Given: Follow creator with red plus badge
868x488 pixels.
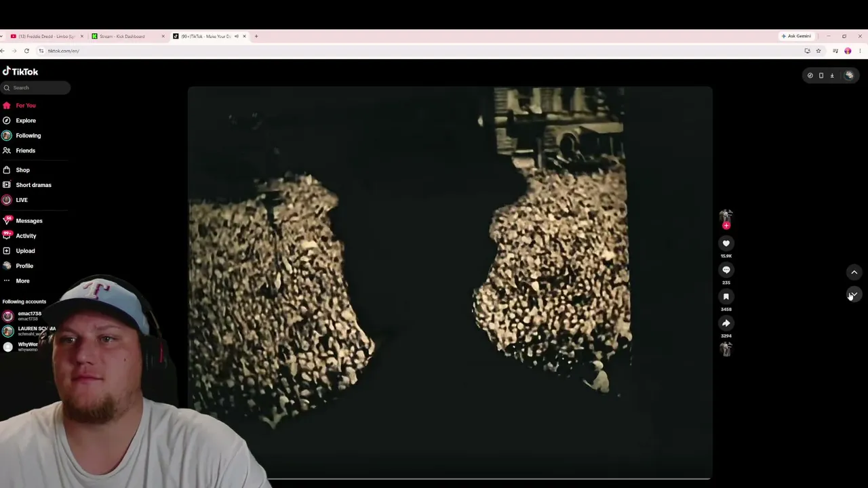Looking at the screenshot, I should coord(726,226).
